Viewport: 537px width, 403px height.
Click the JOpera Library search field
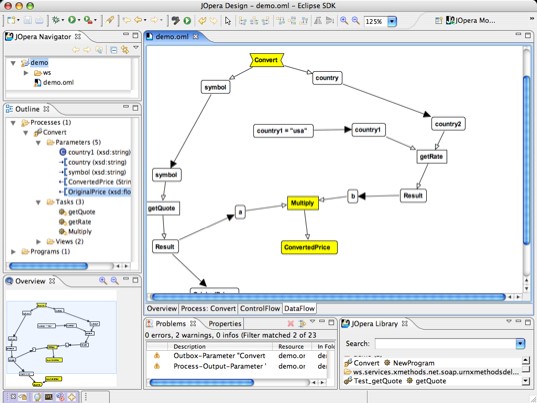pos(445,343)
